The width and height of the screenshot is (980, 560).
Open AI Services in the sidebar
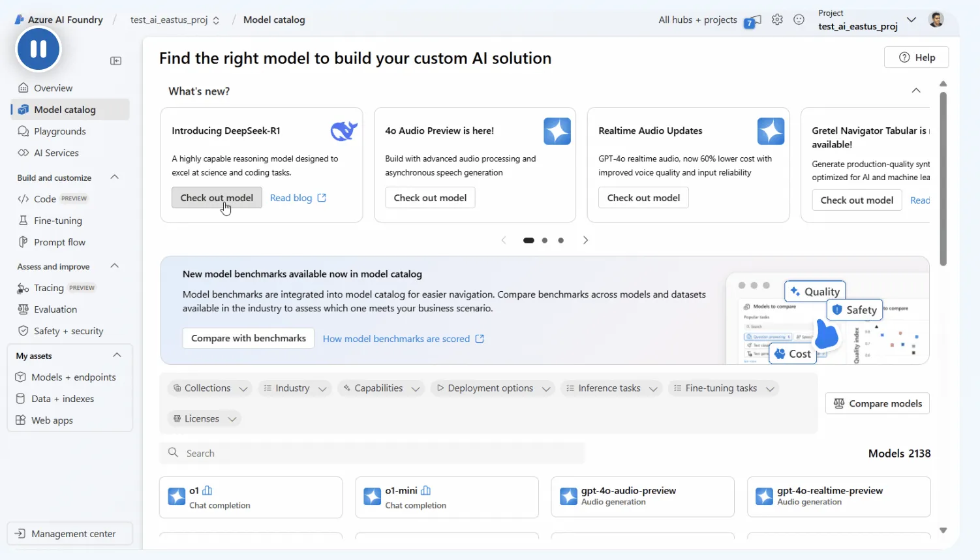pos(56,153)
